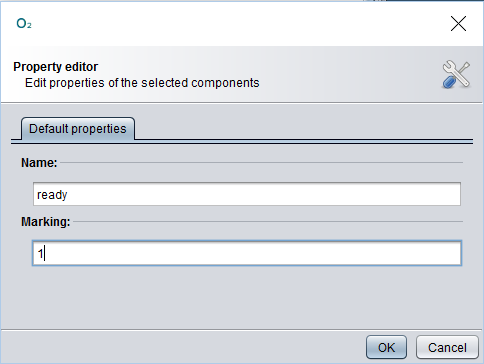The width and height of the screenshot is (484, 364).
Task: Click the empty title bar area
Action: [x=233, y=24]
